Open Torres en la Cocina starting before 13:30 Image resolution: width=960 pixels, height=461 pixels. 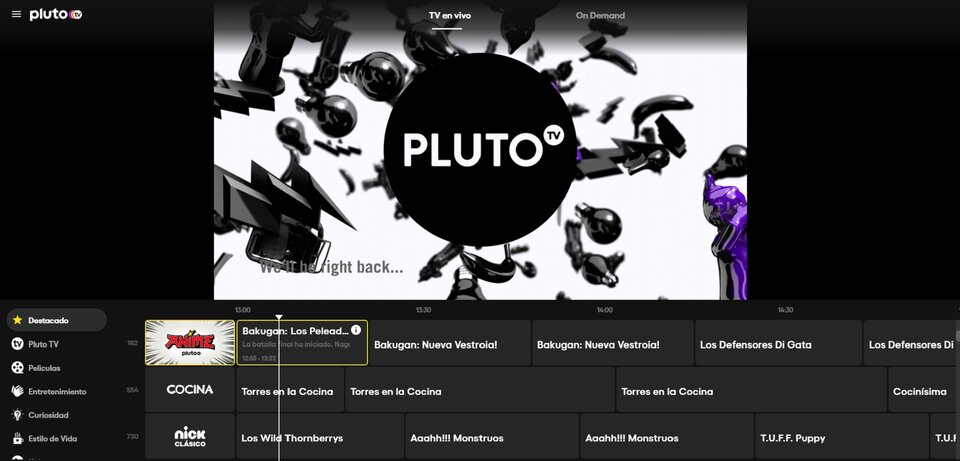479,389
